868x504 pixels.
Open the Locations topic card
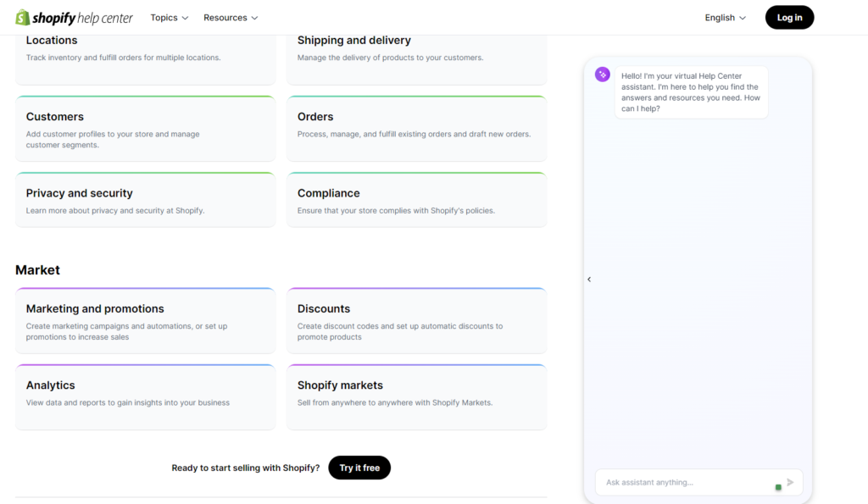tap(145, 59)
